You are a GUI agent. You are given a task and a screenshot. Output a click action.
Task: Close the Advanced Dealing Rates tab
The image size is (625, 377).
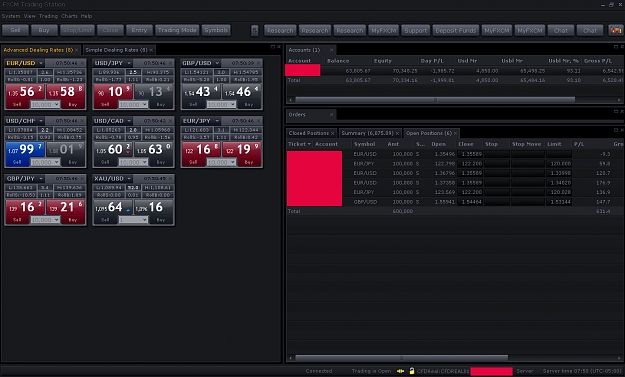(77, 50)
